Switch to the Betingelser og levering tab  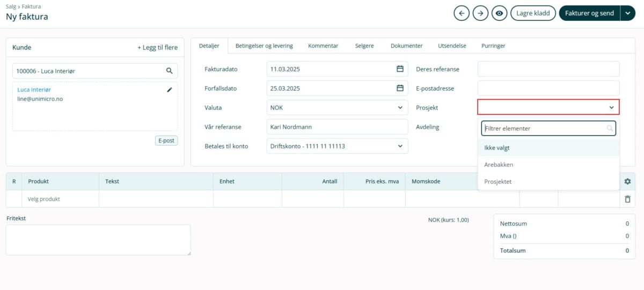tap(264, 46)
